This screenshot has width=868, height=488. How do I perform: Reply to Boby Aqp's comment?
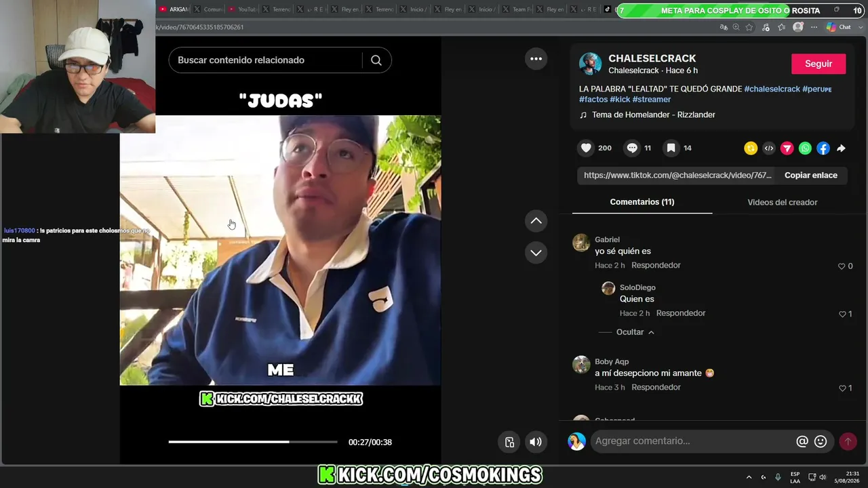[656, 388]
